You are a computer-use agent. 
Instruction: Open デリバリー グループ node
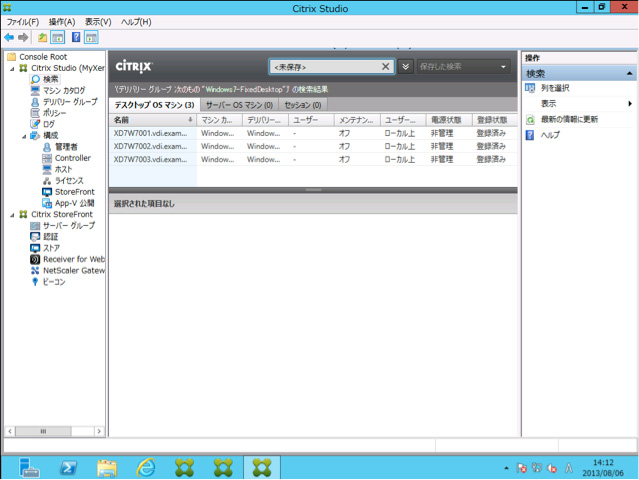[70, 101]
